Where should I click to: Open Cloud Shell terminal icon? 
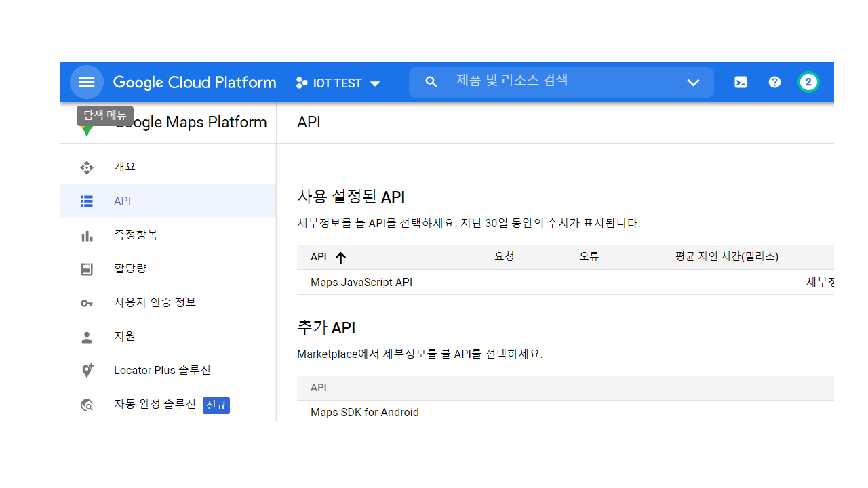coord(741,82)
